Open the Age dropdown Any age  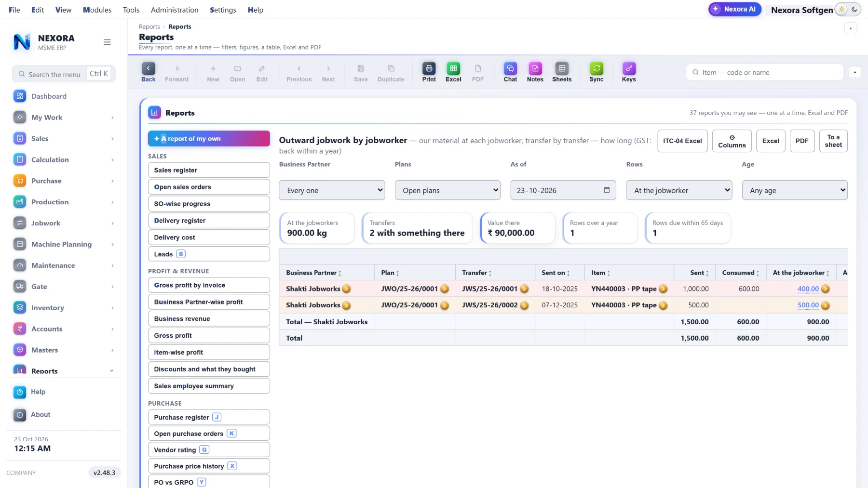tap(795, 190)
